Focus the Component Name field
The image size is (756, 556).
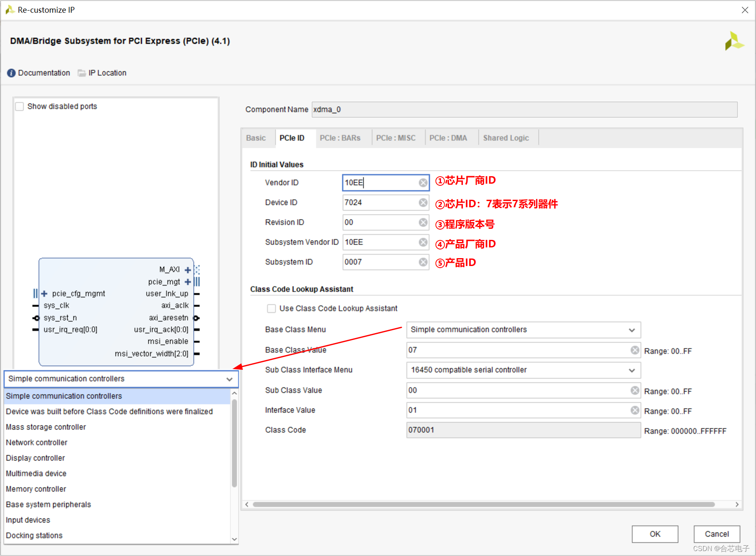click(524, 110)
